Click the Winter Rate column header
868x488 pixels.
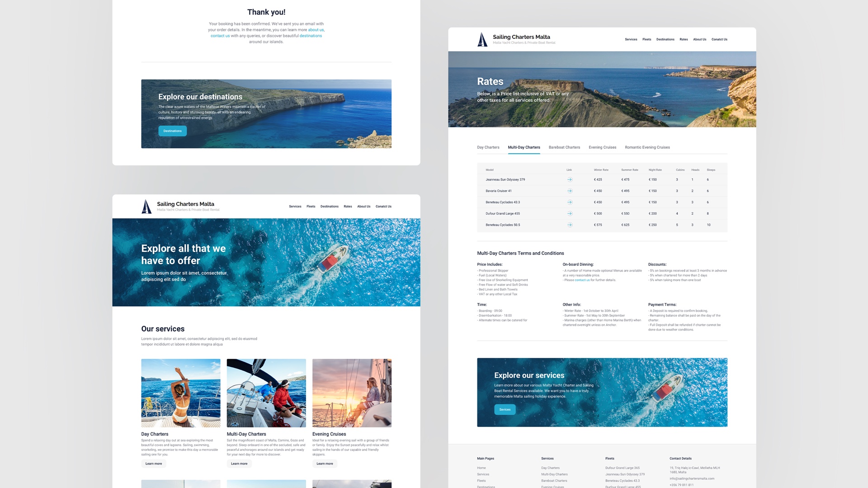coord(601,170)
